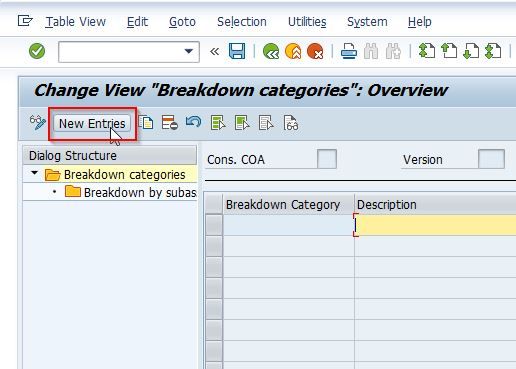Viewport: 516px width, 369px height.
Task: Click the green checkmark Enter icon
Action: click(x=37, y=51)
